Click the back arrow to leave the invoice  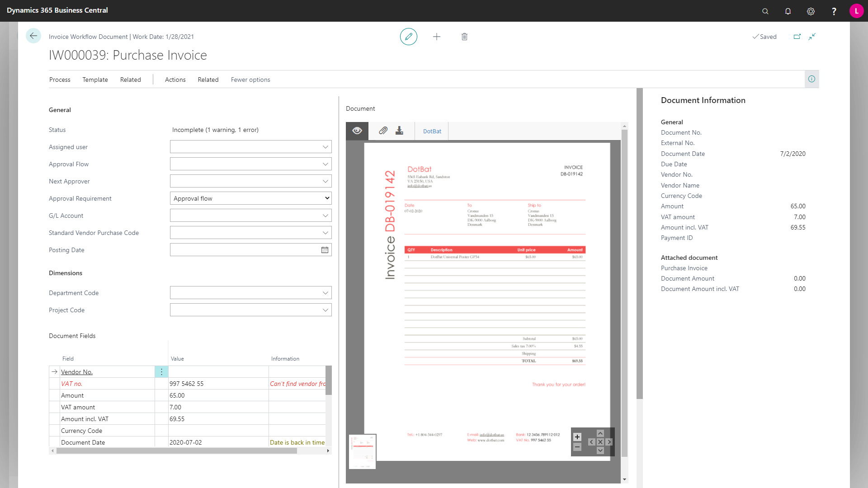pyautogui.click(x=33, y=36)
